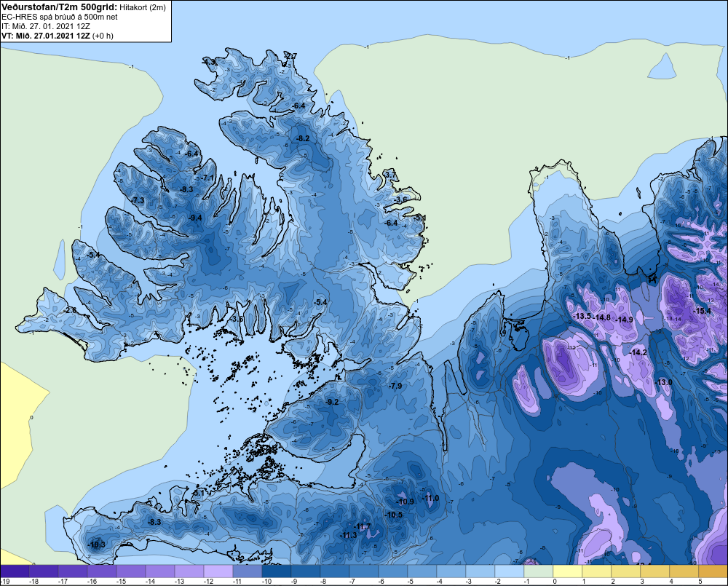This screenshot has height=586, width=728.
Task: Click the orange legend swatch right of 5
Action: (713, 571)
